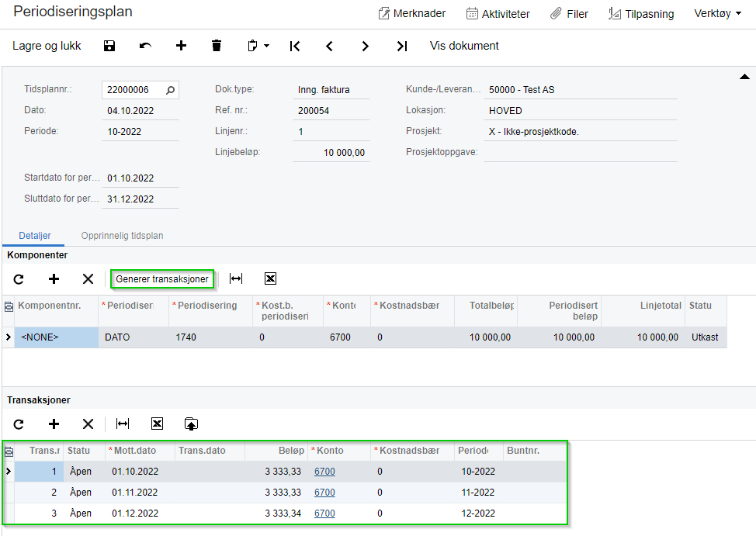This screenshot has height=536, width=756.
Task: Click Lagre og lukk
Action: tap(47, 46)
